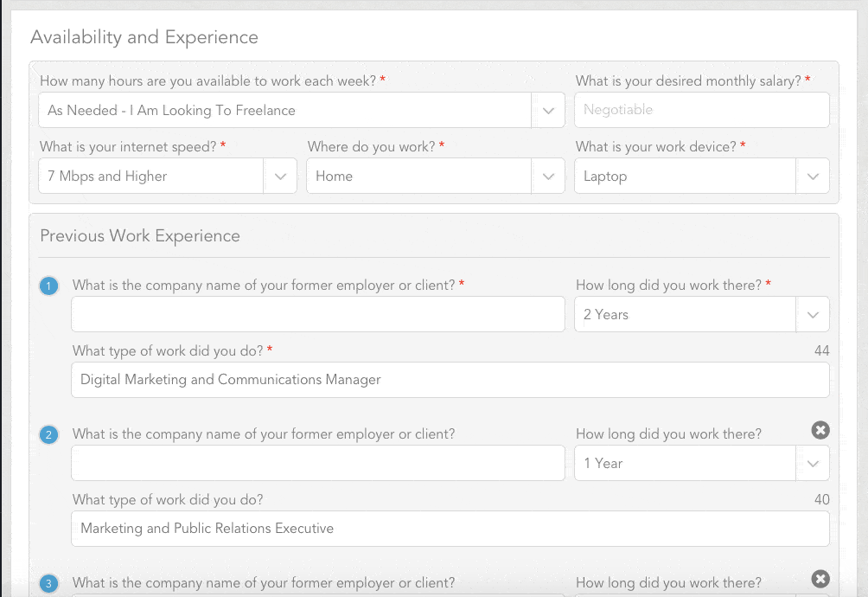This screenshot has width=868, height=597.
Task: Remove work experience entry number 3
Action: coord(820,579)
